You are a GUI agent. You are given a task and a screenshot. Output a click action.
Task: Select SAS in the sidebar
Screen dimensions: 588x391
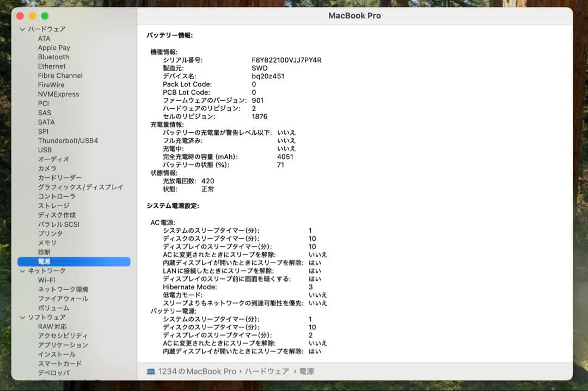45,113
